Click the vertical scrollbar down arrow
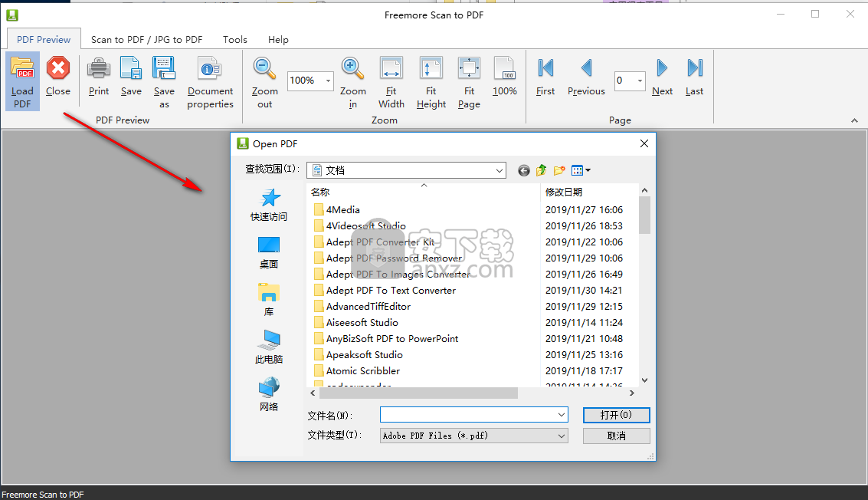Image resolution: width=868 pixels, height=500 pixels. coord(644,380)
